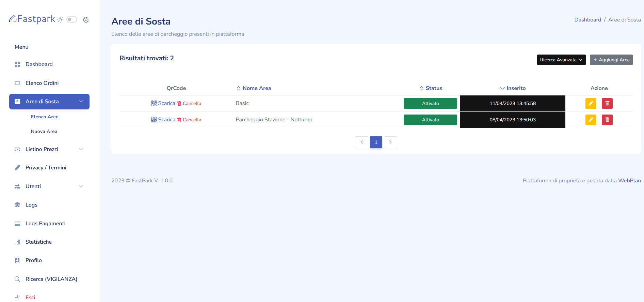Screen dimensions: 644x302
Task: Click the Ricerca magnifier icon
Action: (17, 279)
